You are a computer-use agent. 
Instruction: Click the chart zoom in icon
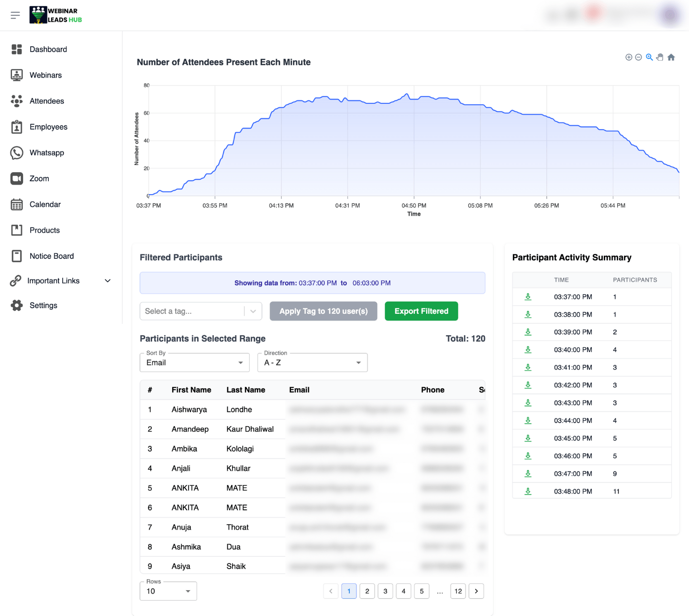pos(629,57)
